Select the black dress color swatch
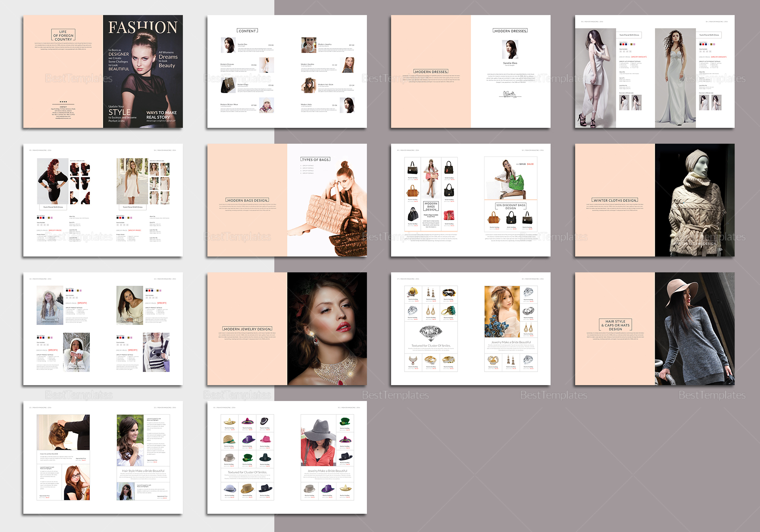Viewport: 760px width, 532px height. point(38,218)
